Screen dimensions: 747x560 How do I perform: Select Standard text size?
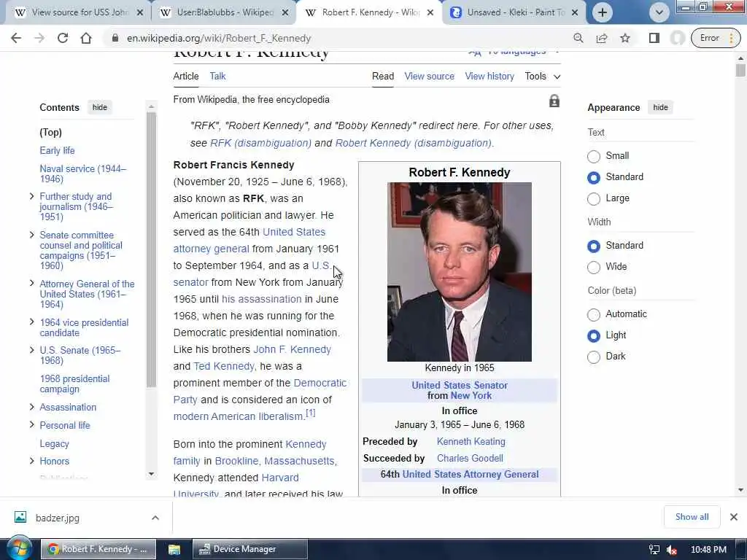(x=594, y=177)
